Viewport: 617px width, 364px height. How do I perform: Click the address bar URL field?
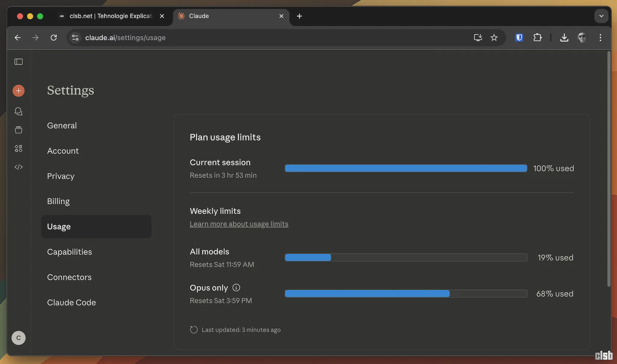point(258,38)
